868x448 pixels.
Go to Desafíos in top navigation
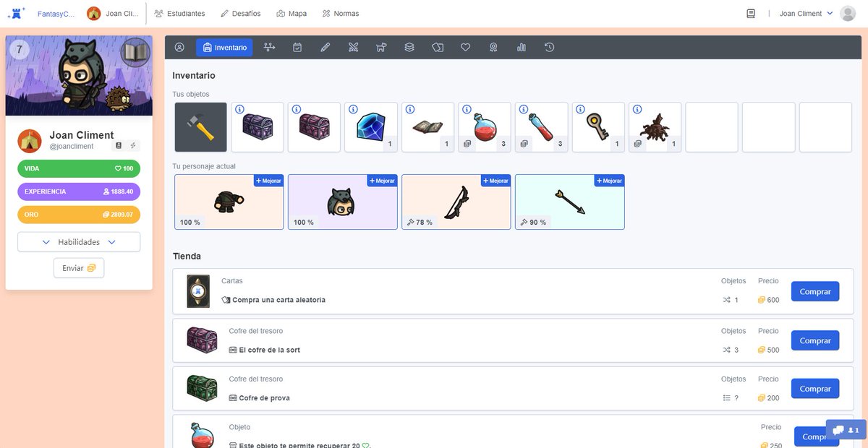tap(241, 14)
